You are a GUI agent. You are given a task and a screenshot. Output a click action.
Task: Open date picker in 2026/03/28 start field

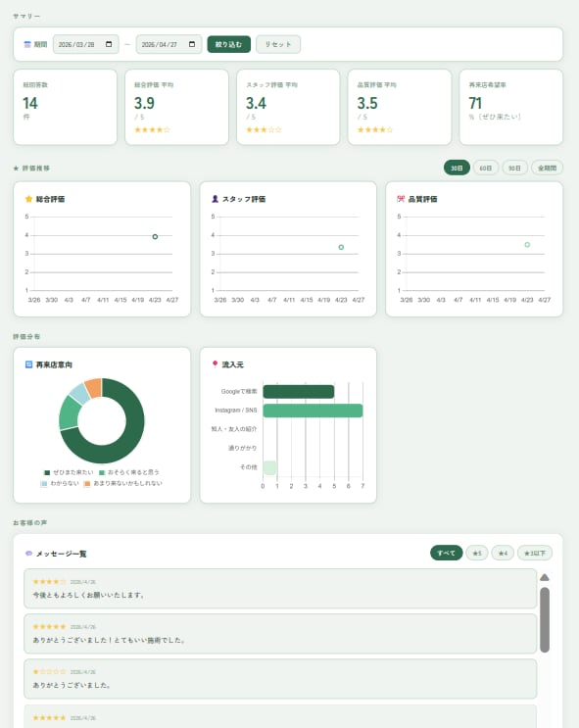pyautogui.click(x=109, y=44)
